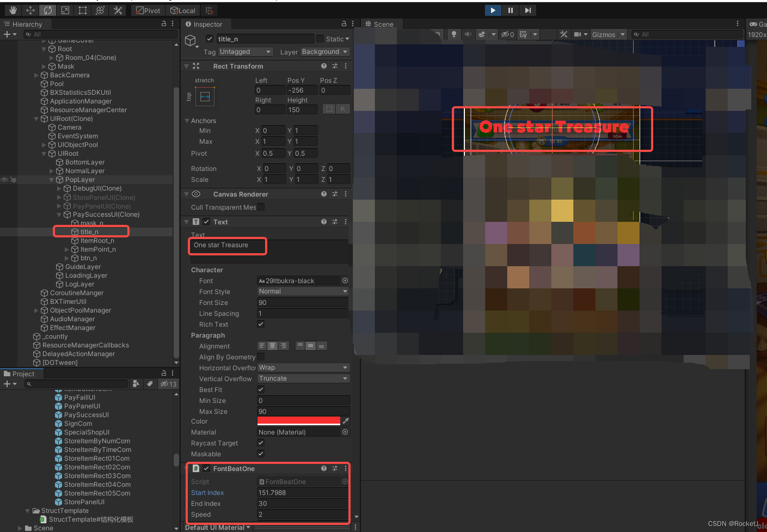
Task: Disable the Text component checkbox
Action: coord(206,222)
